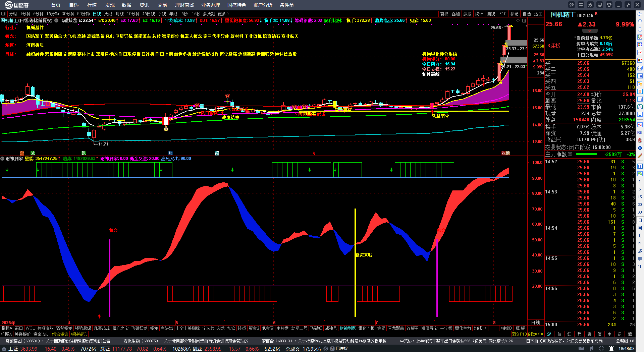
Task: Click the green 主力净额 progress bar
Action: click(587, 154)
